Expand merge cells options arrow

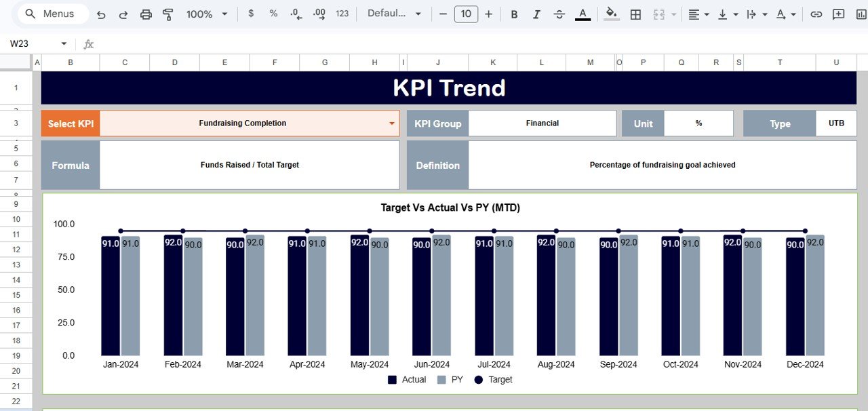[x=673, y=14]
